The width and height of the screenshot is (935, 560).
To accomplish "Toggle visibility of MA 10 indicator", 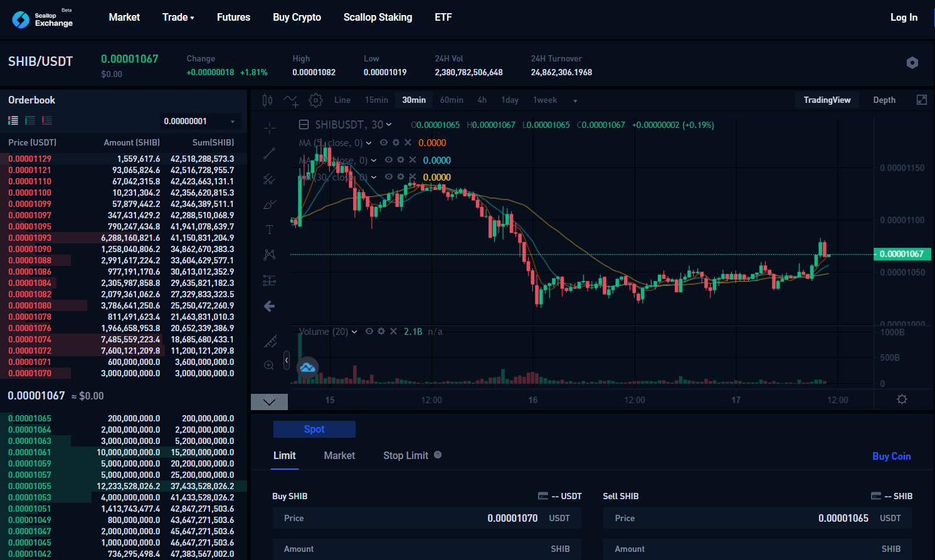I will click(x=389, y=160).
